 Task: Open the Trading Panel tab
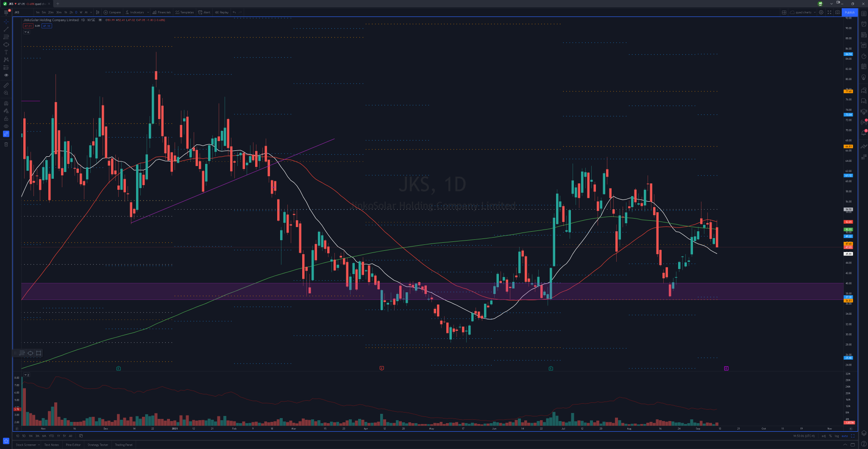click(x=124, y=445)
